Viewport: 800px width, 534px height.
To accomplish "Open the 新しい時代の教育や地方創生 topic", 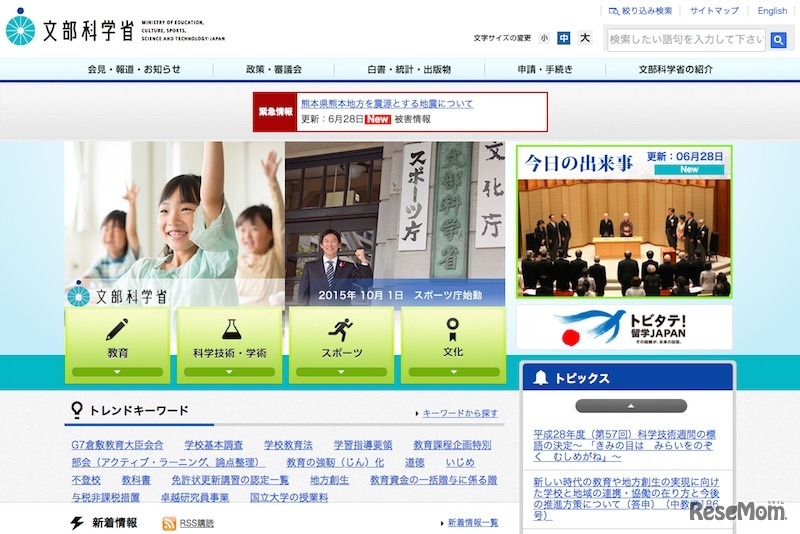I will coord(626,498).
